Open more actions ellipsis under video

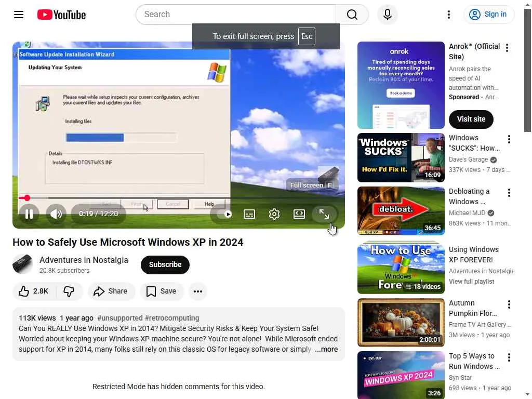(x=198, y=291)
